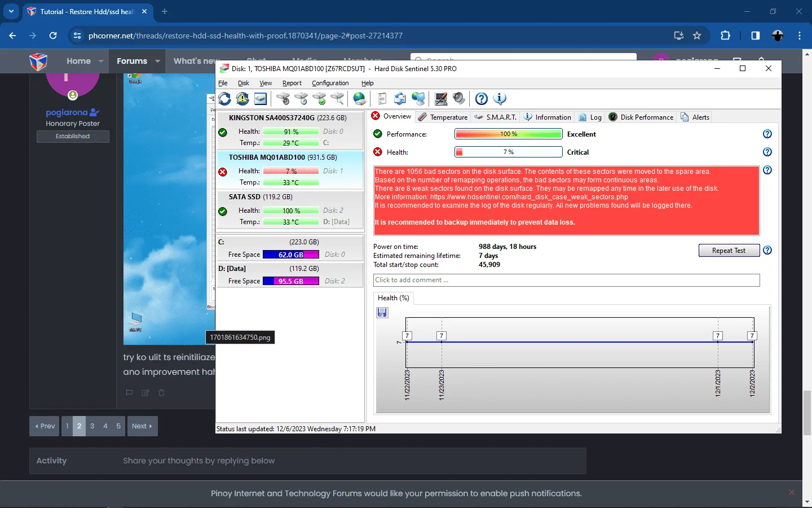Open the Help menu
The height and width of the screenshot is (508, 812).
pos(368,83)
